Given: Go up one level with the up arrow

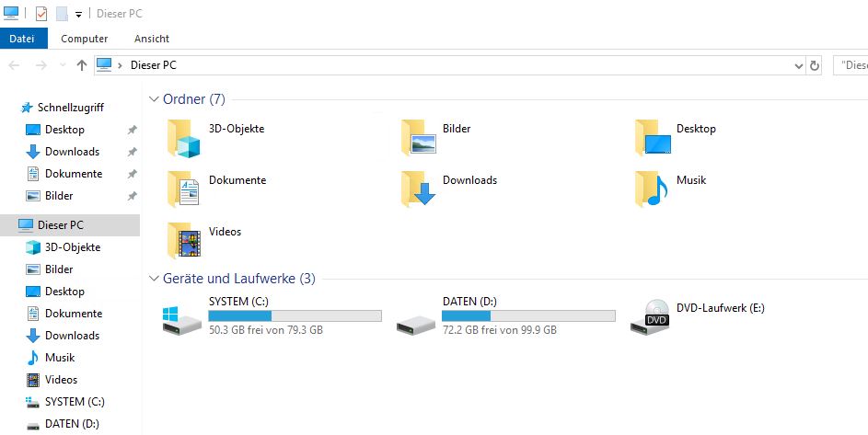Looking at the screenshot, I should [x=82, y=65].
